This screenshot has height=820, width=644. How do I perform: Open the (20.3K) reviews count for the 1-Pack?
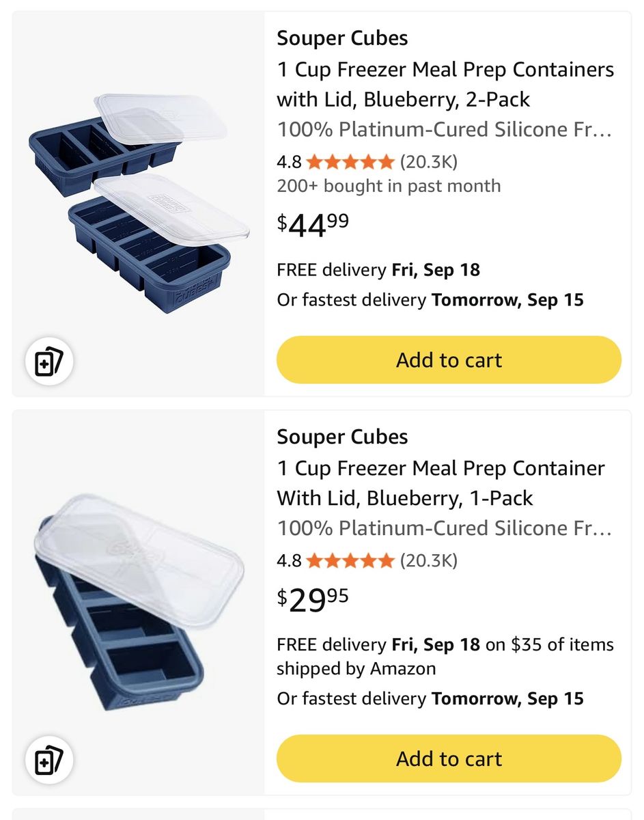[x=428, y=561]
